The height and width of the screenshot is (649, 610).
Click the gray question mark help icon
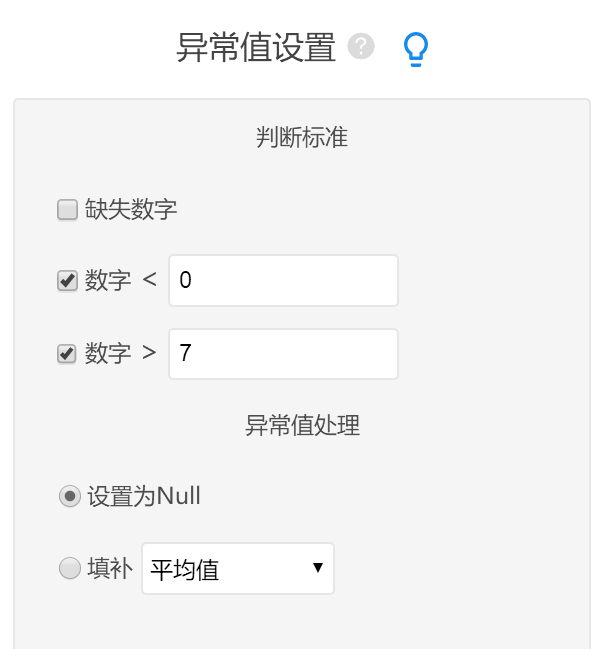(361, 47)
